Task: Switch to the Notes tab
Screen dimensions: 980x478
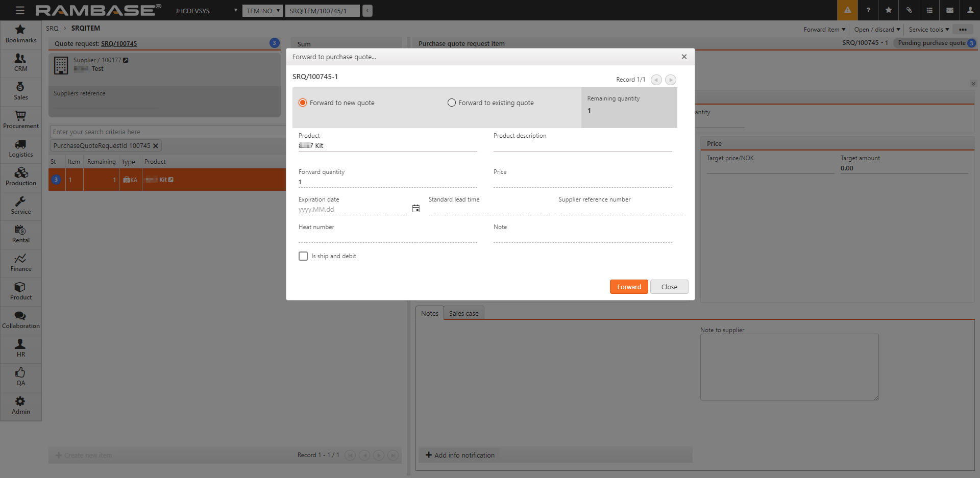Action: point(429,313)
